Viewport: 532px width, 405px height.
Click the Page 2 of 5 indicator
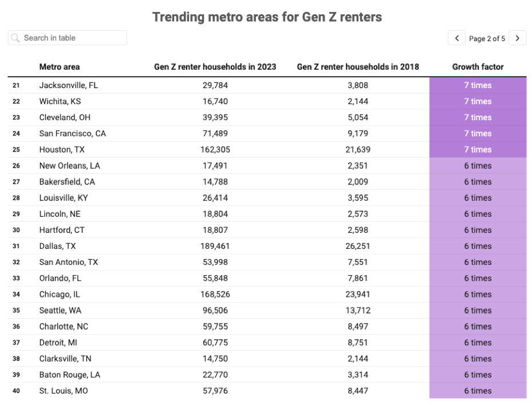click(487, 39)
